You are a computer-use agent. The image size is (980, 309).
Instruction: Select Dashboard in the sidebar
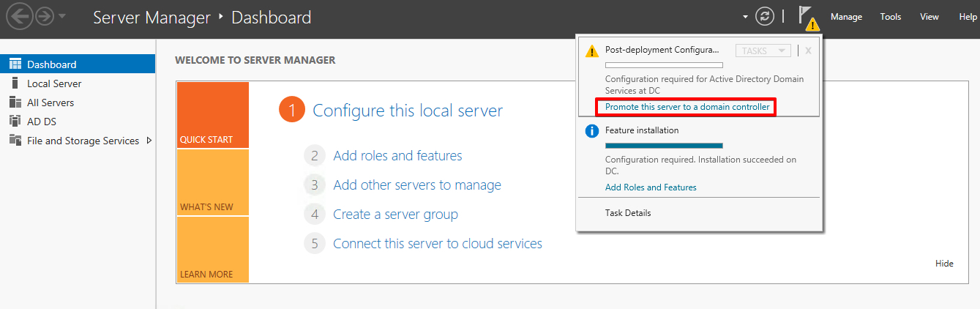78,64
